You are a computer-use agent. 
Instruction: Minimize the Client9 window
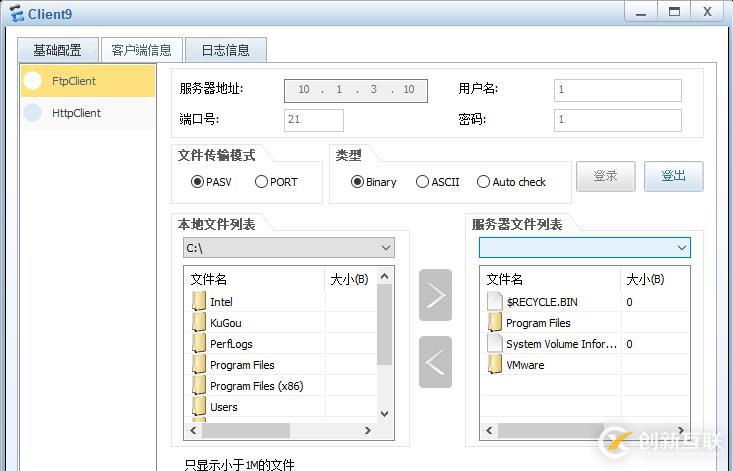[641, 12]
